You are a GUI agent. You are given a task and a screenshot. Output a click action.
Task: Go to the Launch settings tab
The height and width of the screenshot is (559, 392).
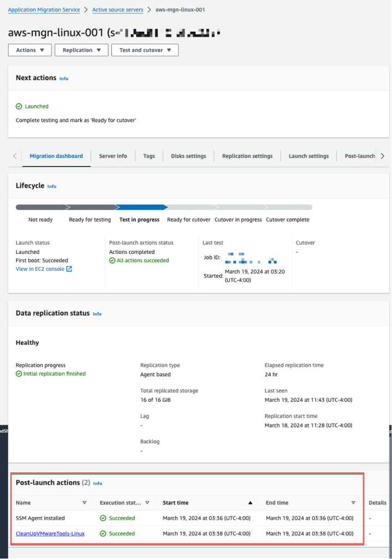[x=308, y=156]
